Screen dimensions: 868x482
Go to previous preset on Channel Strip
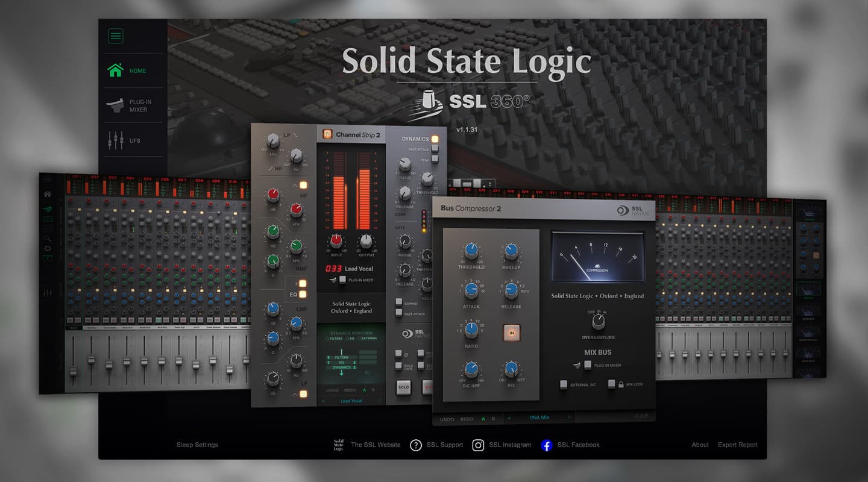pos(322,401)
